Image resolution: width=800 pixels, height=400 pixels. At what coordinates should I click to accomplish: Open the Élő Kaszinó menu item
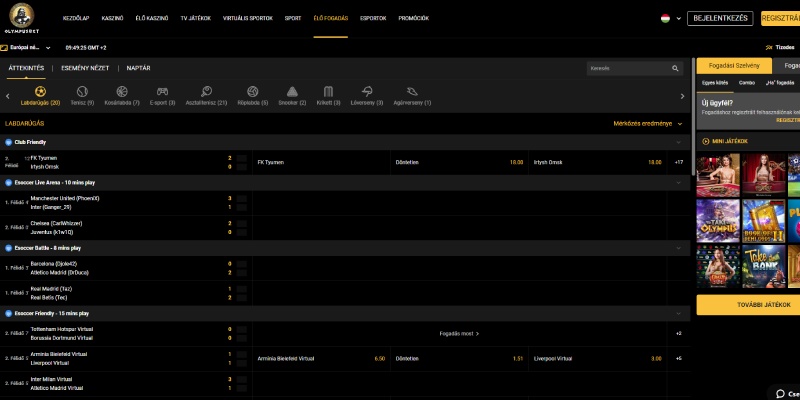tap(152, 18)
